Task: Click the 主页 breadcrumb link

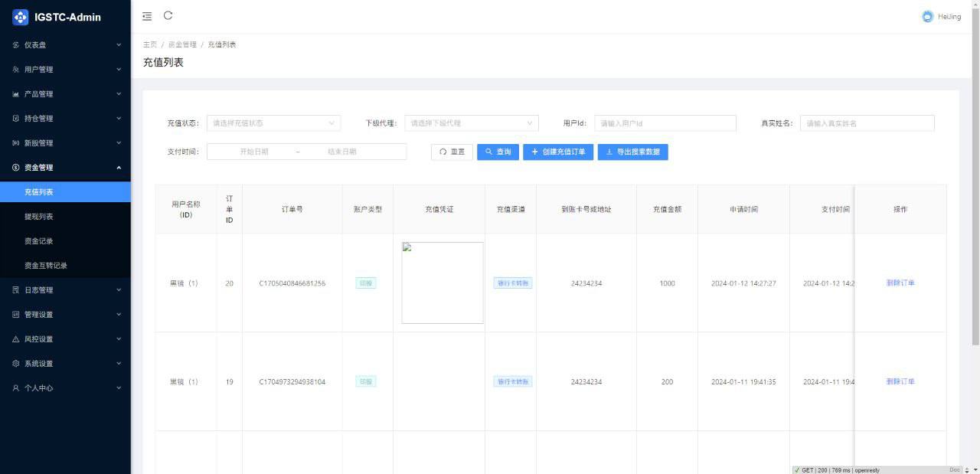Action: pyautogui.click(x=150, y=44)
